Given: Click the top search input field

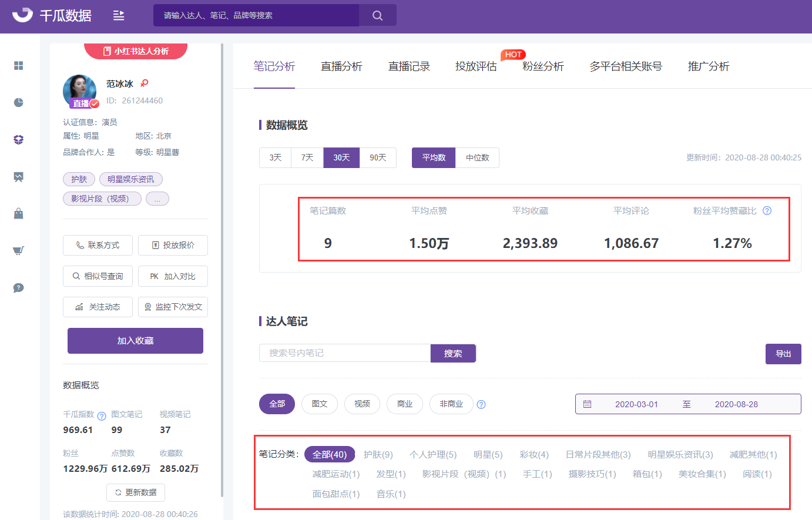Looking at the screenshot, I should (x=256, y=15).
